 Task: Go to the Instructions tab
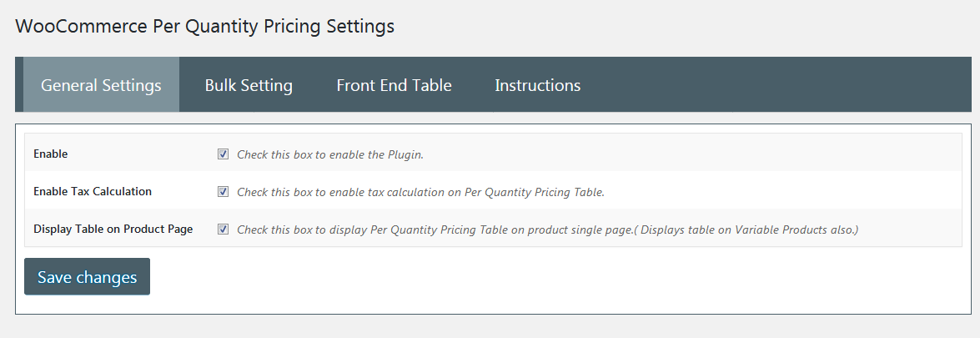tap(537, 85)
